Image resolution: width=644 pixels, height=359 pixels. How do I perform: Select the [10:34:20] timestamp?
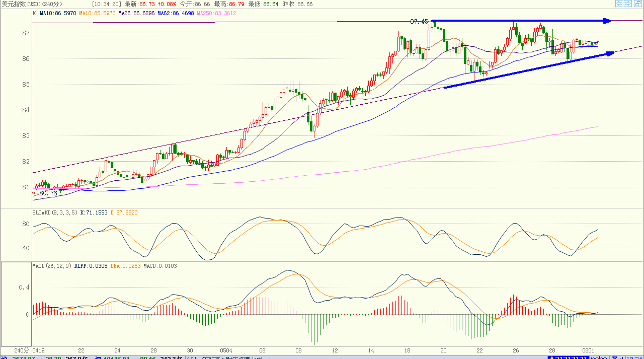point(107,4)
